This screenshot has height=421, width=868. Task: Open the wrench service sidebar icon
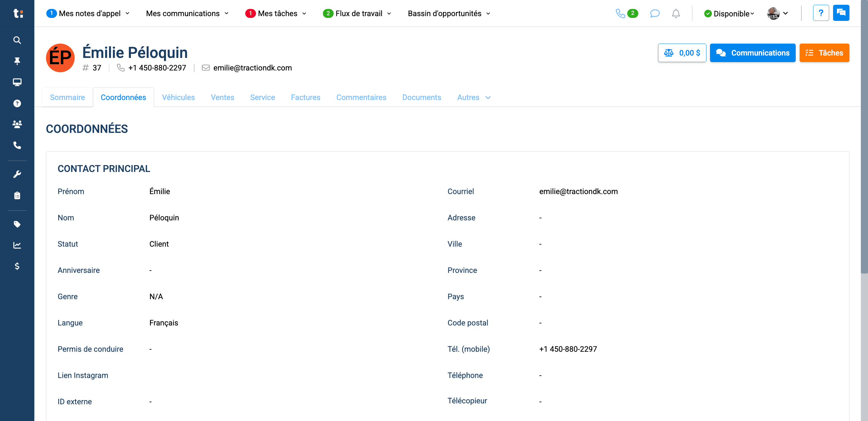[x=17, y=174]
